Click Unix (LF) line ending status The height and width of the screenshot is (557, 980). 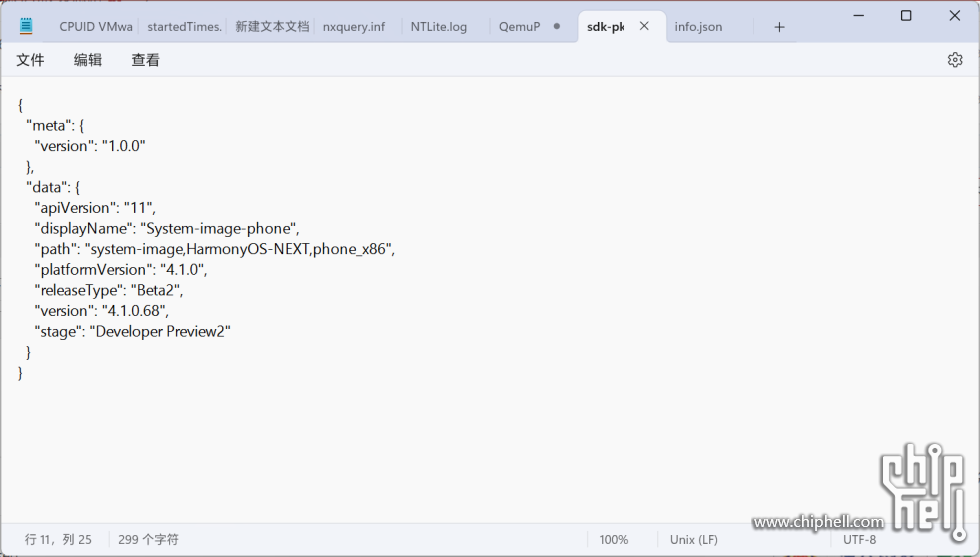click(693, 539)
